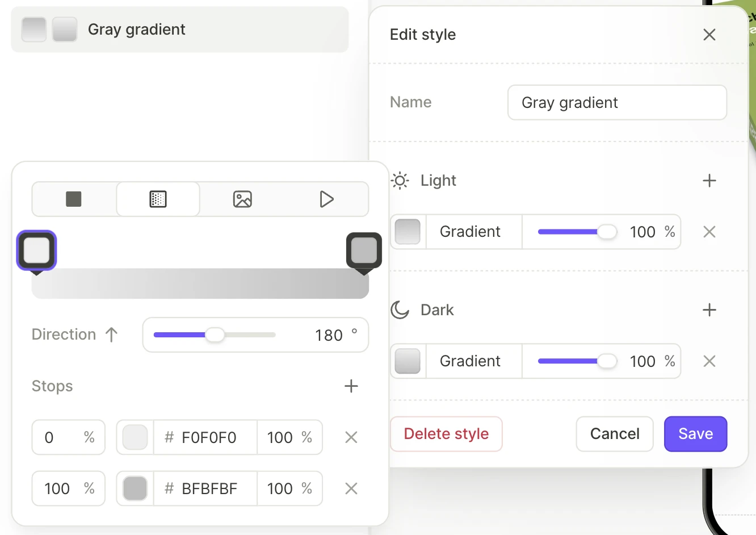The image size is (756, 535).
Task: Click the Delete style button
Action: click(x=446, y=434)
